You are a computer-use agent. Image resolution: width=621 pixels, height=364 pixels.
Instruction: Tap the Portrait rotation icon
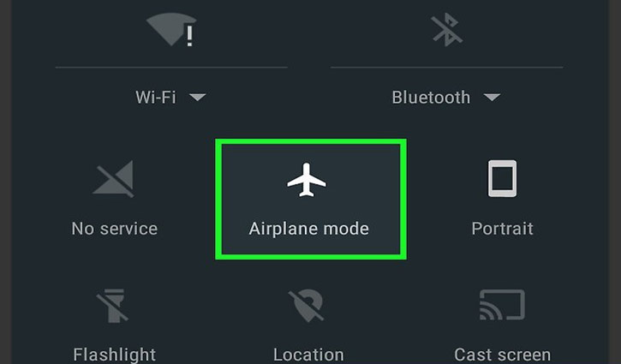click(502, 178)
